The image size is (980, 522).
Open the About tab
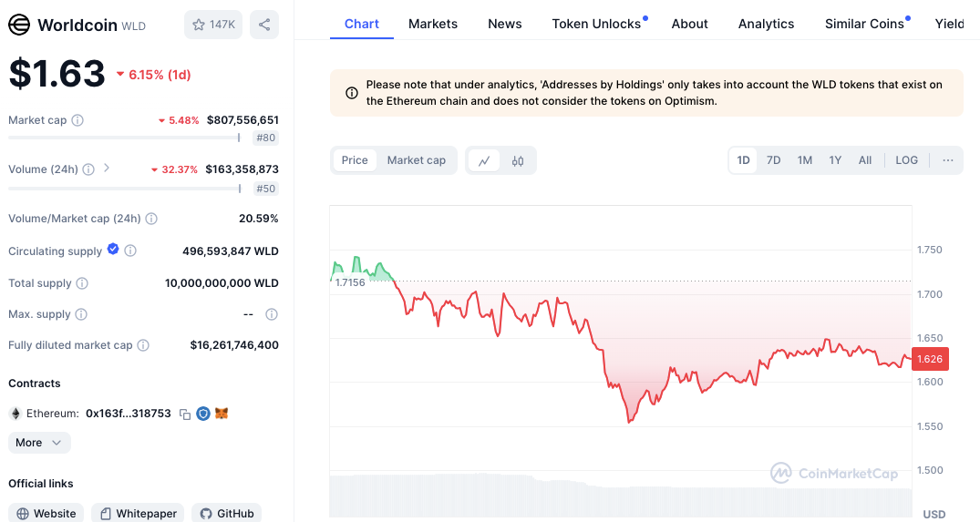(x=690, y=24)
